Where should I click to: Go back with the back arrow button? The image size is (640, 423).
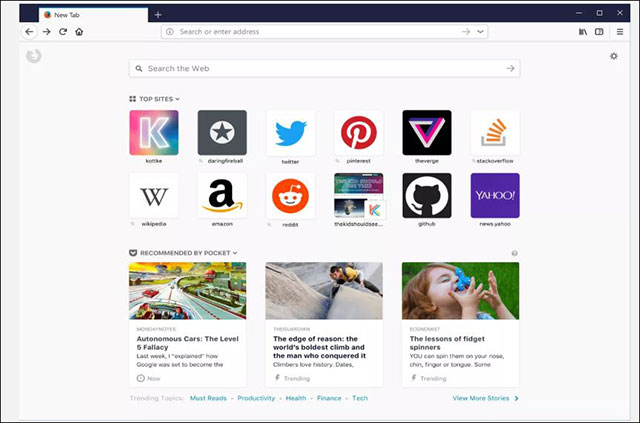pyautogui.click(x=29, y=32)
